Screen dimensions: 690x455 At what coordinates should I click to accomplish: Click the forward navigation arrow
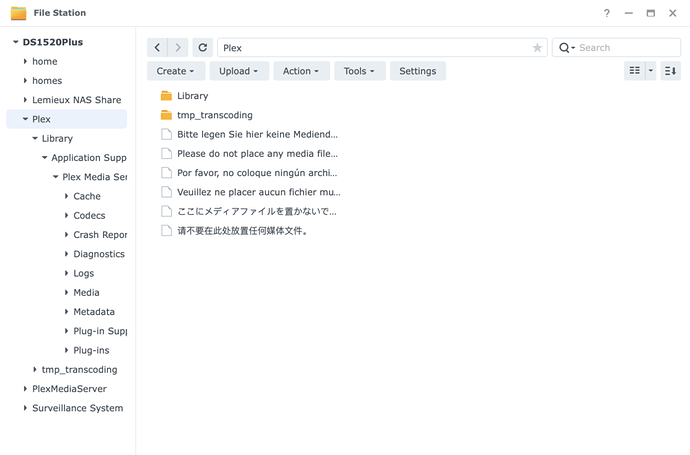point(178,48)
